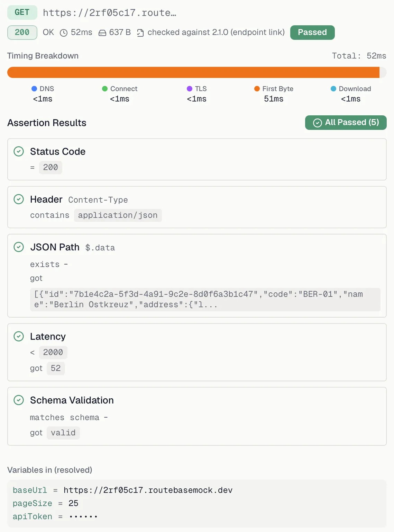Open the endpoint link text
This screenshot has width=394, height=532.
pos(257,32)
